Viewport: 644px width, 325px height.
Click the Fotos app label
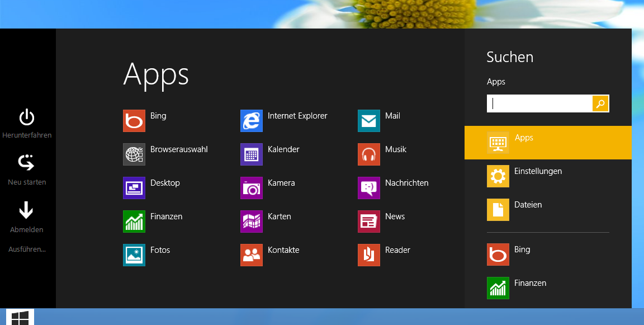pyautogui.click(x=160, y=250)
